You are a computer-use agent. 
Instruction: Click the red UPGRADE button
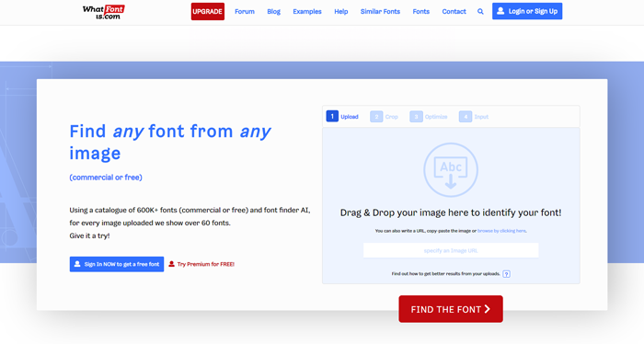click(x=207, y=11)
